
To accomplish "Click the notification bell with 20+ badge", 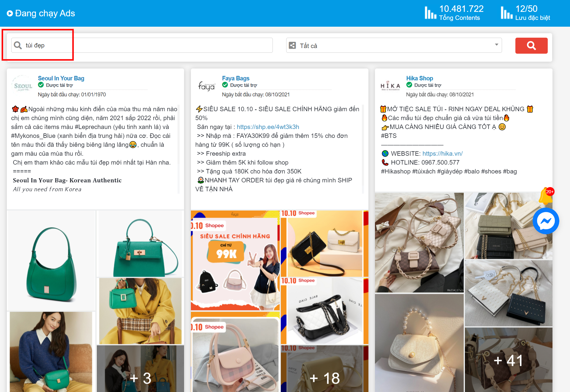I will pos(546,196).
